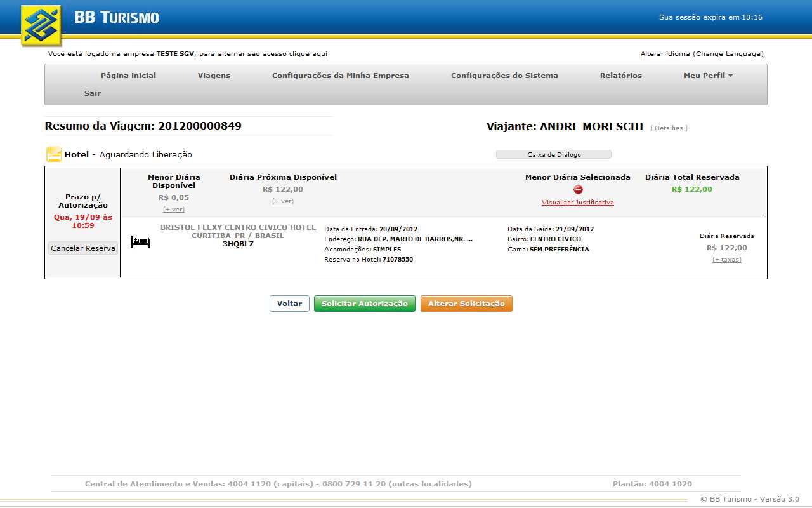812x508 pixels.
Task: Click the session expiry timer text
Action: (x=710, y=18)
